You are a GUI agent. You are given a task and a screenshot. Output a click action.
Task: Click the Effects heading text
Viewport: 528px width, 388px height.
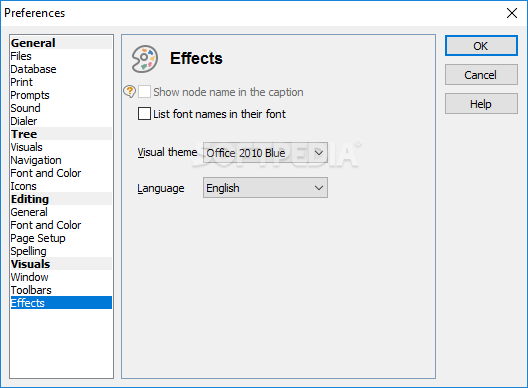pos(196,58)
